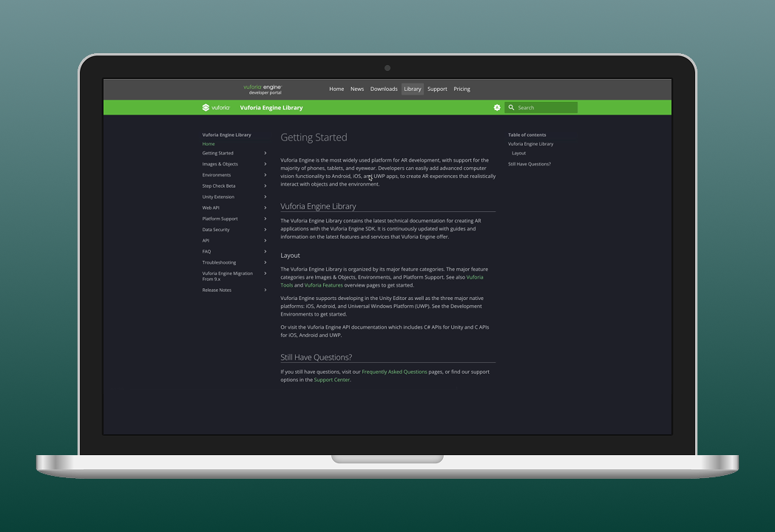This screenshot has width=775, height=532.
Task: Expand the Environments chevron
Action: tap(265, 175)
